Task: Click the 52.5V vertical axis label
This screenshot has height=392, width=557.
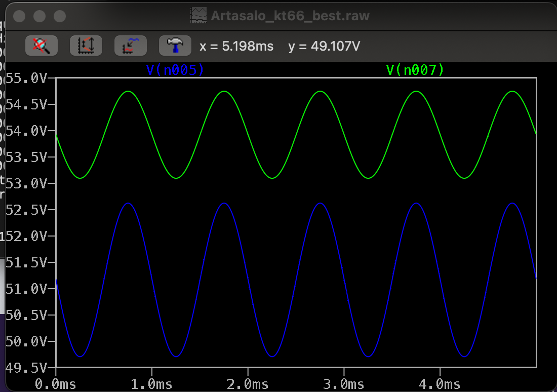Action: coord(26,210)
